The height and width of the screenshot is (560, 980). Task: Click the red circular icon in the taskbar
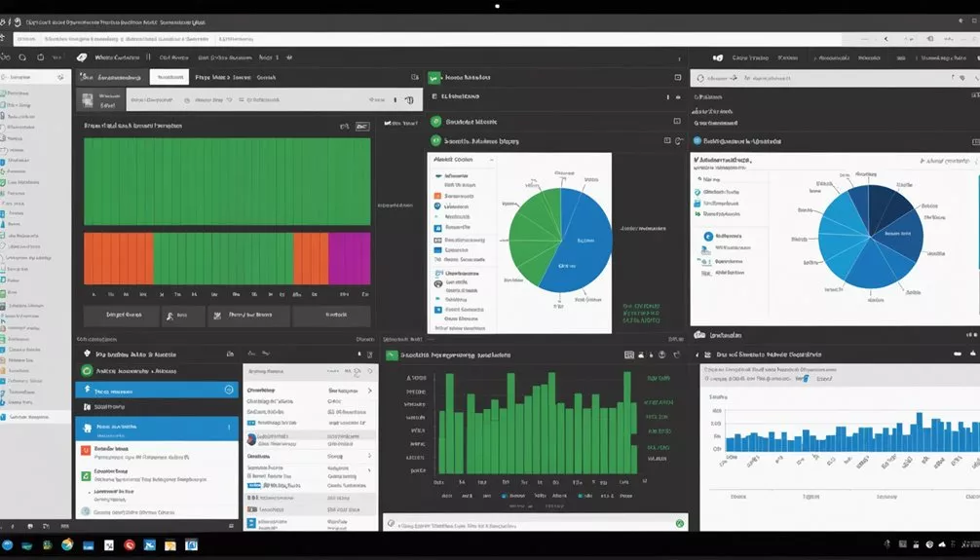pos(129,545)
